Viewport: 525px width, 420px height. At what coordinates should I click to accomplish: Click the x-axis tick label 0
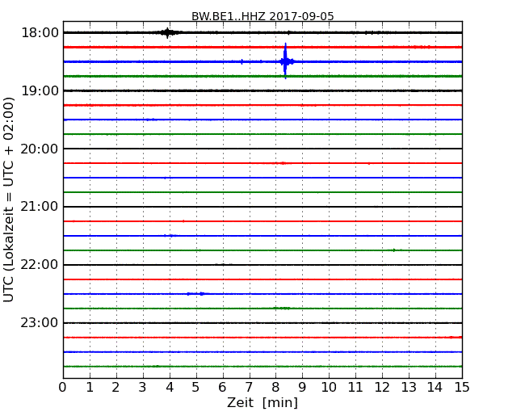coord(63,388)
